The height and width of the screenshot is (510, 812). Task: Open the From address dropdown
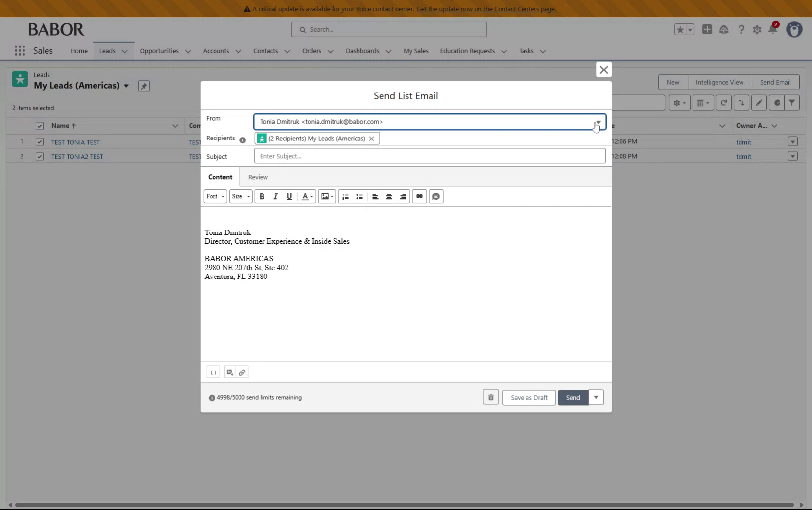coord(598,121)
